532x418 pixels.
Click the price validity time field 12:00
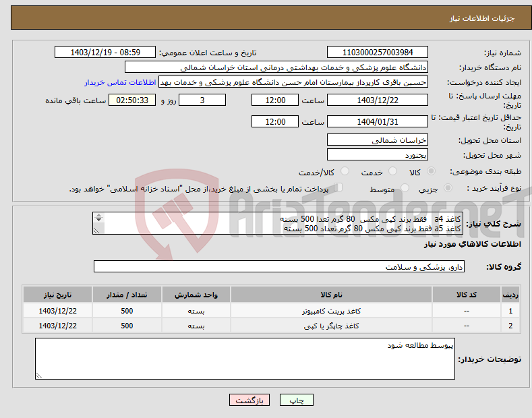coord(275,121)
